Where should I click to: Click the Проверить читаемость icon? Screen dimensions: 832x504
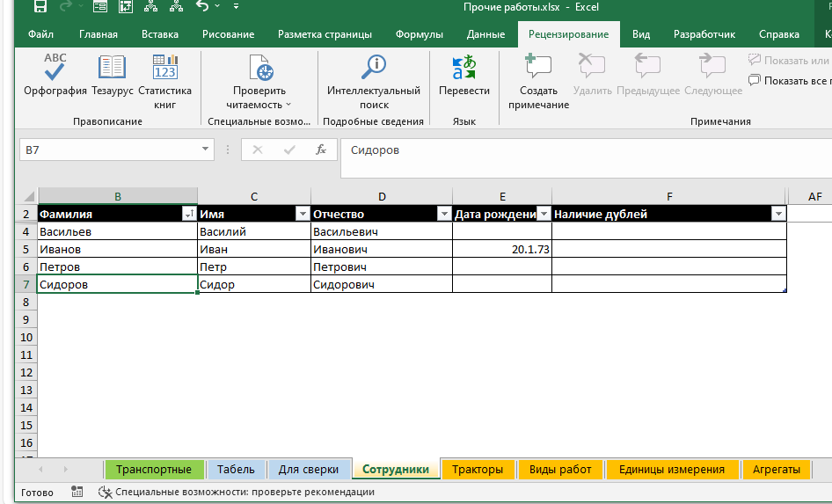[260, 68]
